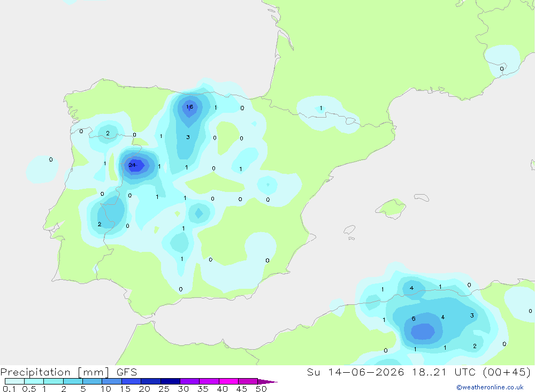Click the legend label "0.1"

click(x=9, y=389)
